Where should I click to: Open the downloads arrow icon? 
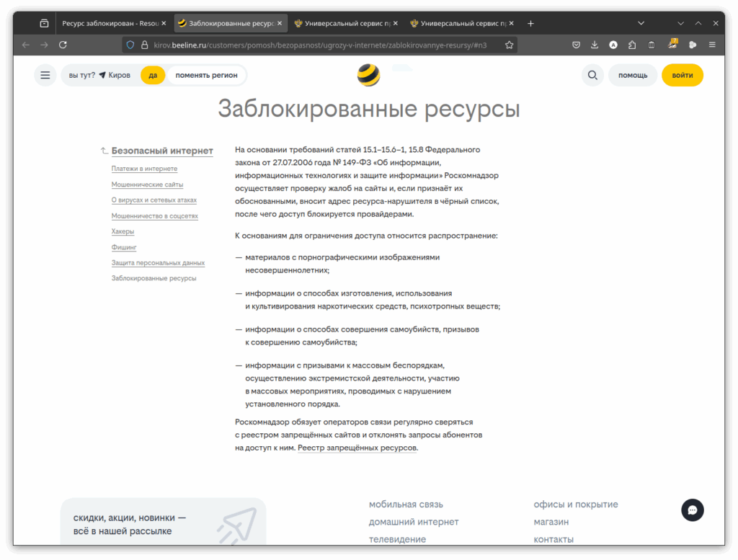[x=595, y=45]
